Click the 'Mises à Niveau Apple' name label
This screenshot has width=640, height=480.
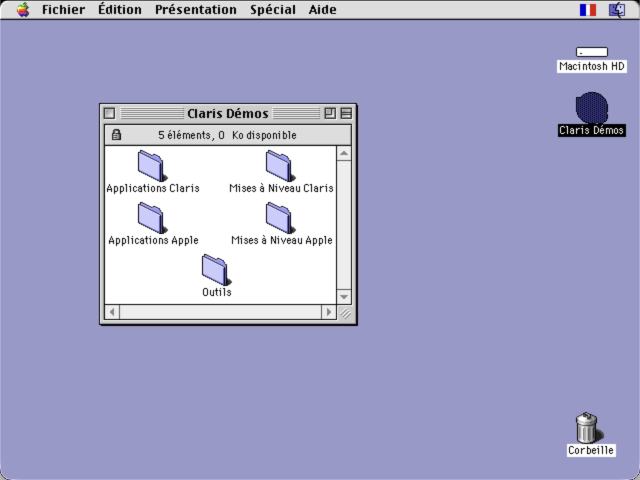(282, 240)
